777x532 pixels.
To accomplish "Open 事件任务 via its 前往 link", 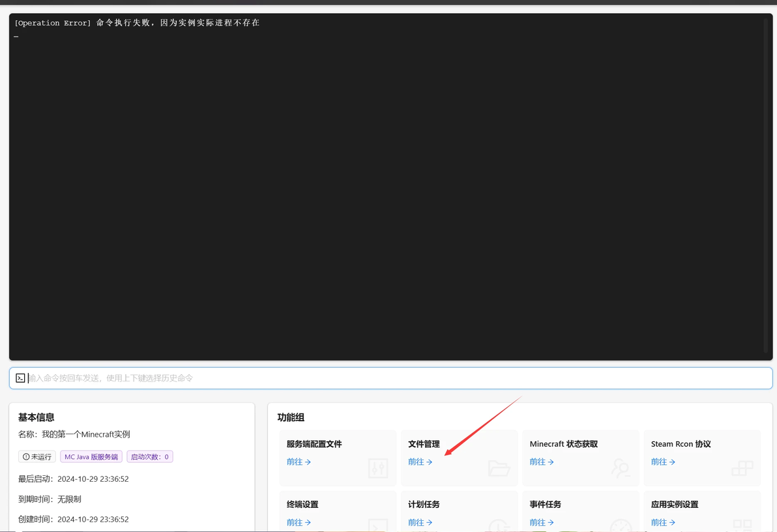I will [x=542, y=522].
